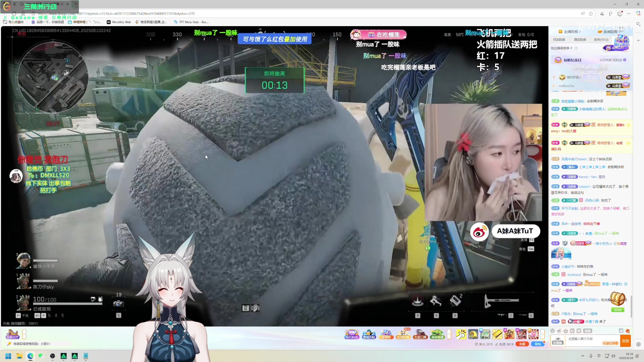Click the chat user picture thumbnail
The height and width of the screenshot is (362, 644).
click(x=561, y=253)
